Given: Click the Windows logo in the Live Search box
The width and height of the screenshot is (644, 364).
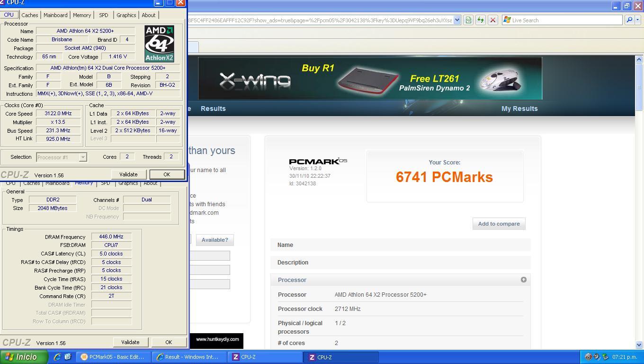Looking at the screenshot, I should 507,20.
